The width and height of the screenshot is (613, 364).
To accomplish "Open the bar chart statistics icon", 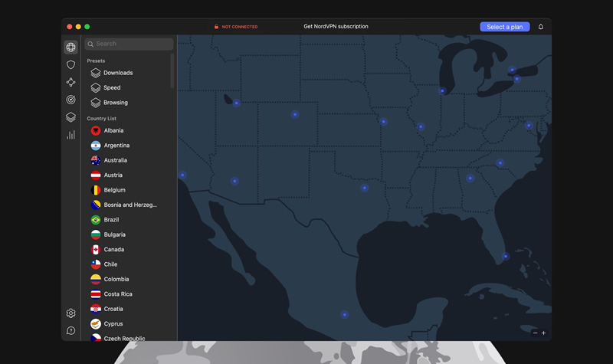I will click(x=70, y=135).
